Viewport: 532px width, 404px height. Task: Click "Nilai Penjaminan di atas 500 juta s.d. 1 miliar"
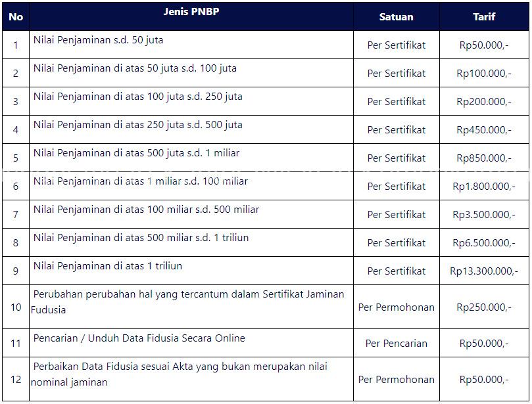[137, 153]
